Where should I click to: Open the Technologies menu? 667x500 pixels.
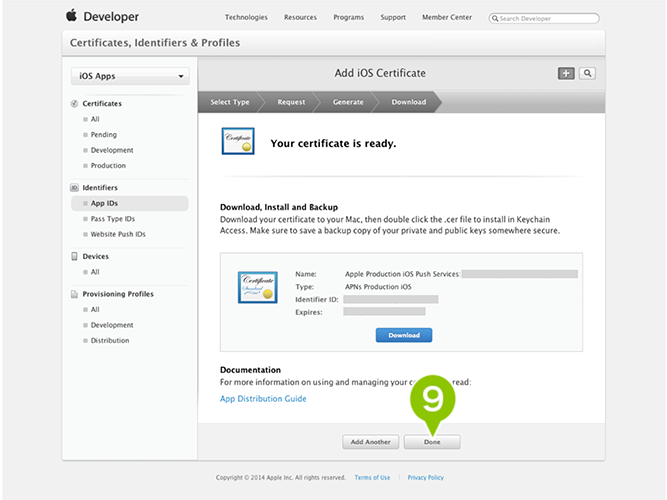246,17
